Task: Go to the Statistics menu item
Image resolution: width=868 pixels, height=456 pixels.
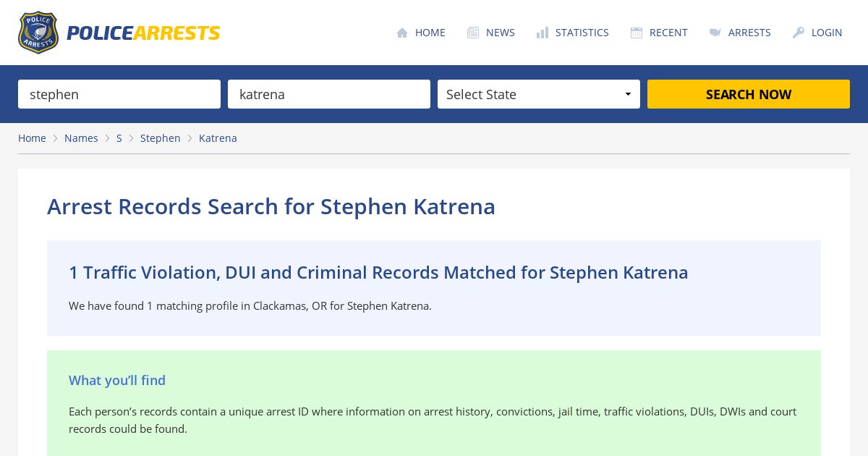Action: click(582, 33)
